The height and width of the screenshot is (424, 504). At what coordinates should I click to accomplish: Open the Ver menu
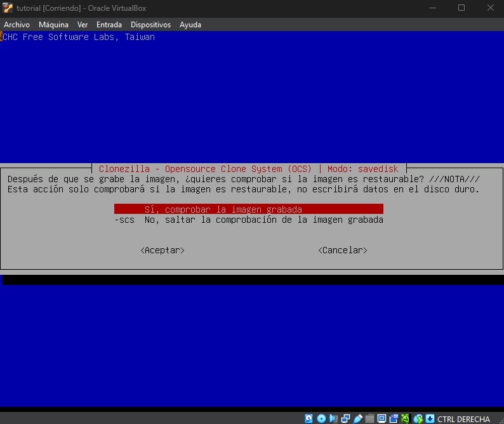[x=83, y=25]
